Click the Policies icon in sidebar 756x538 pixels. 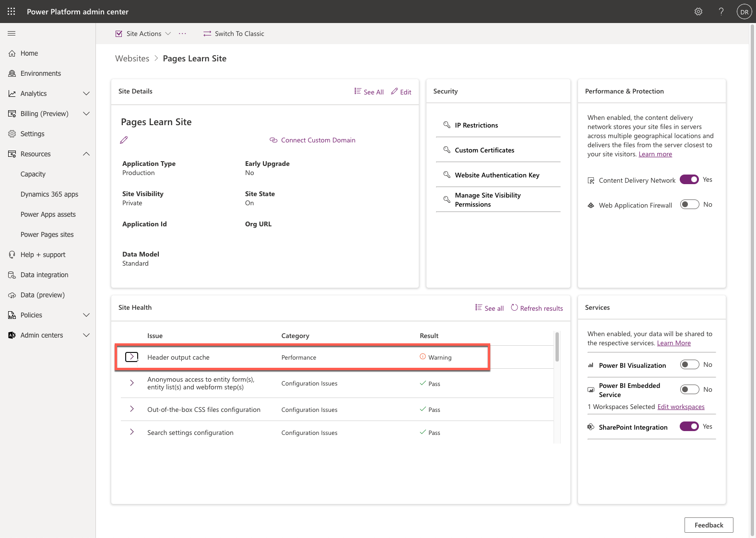pyautogui.click(x=12, y=315)
